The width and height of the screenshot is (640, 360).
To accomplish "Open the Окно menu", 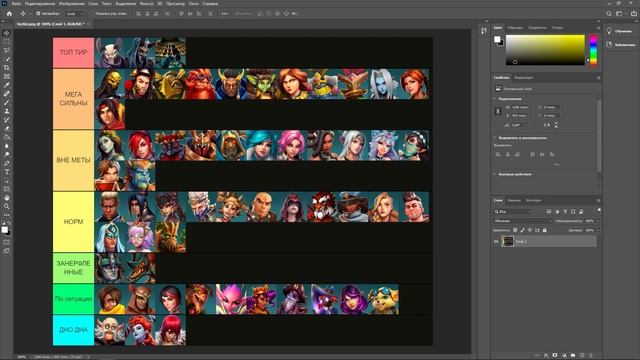I will pos(193,4).
